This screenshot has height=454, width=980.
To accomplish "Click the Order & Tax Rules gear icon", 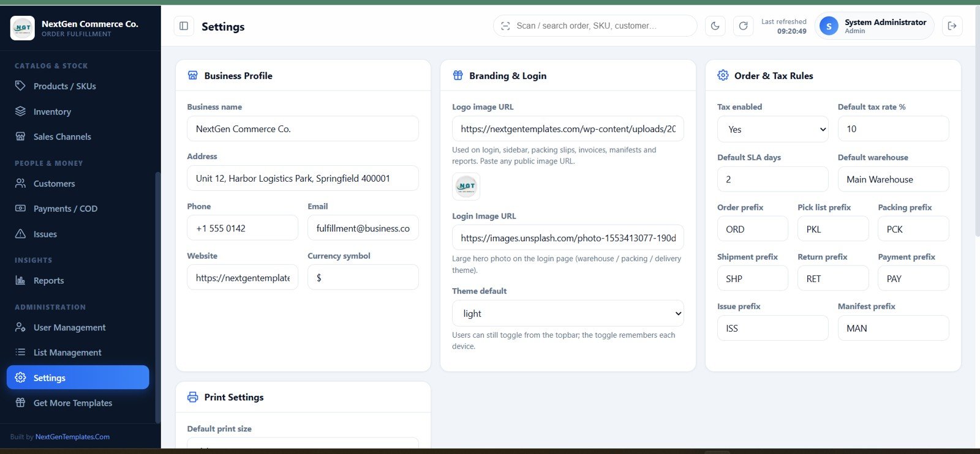I will [x=723, y=75].
